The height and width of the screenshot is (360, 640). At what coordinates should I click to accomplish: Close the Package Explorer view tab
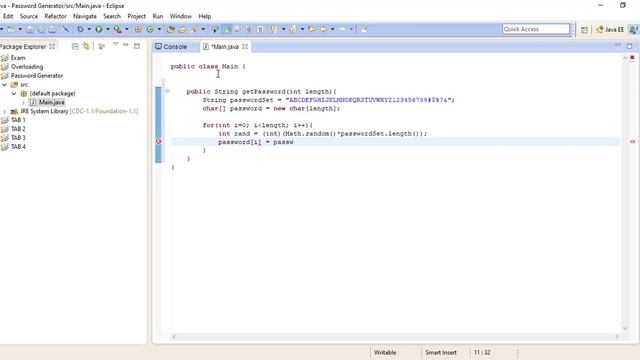click(52, 47)
